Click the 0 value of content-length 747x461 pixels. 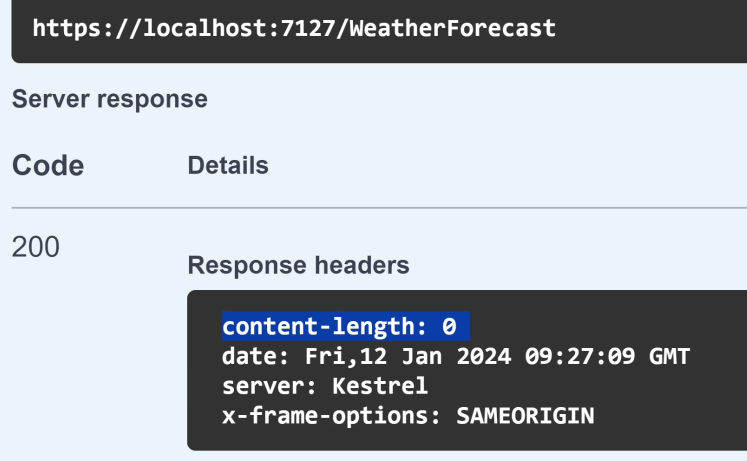tap(449, 327)
